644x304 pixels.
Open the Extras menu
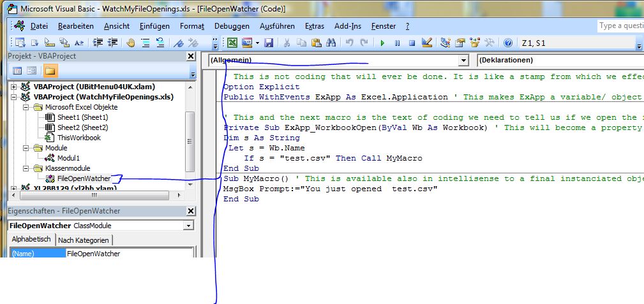[x=314, y=26]
